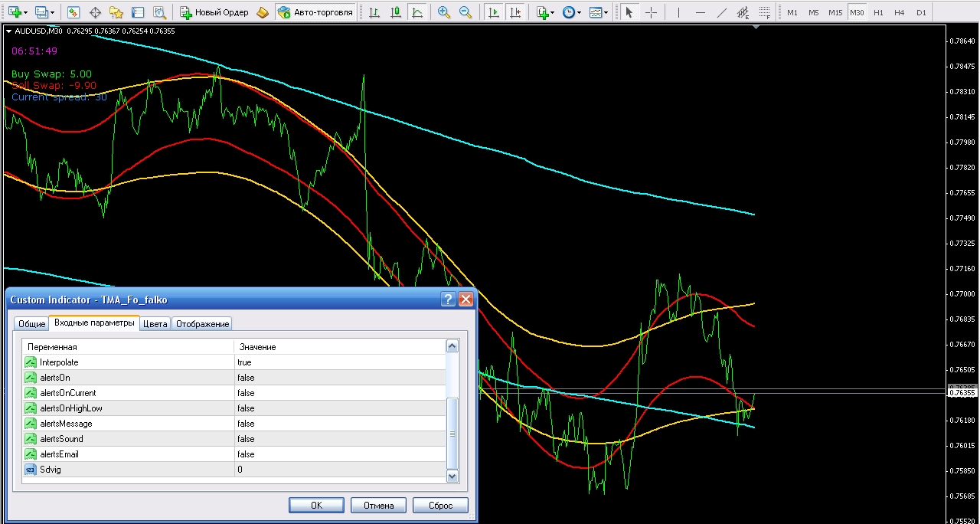Draw a horizontal line tool
The height and width of the screenshot is (524, 980).
point(700,12)
